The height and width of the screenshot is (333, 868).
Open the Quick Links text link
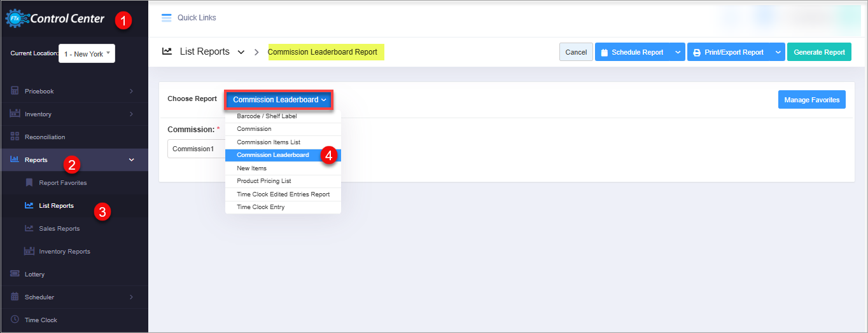[x=197, y=18]
